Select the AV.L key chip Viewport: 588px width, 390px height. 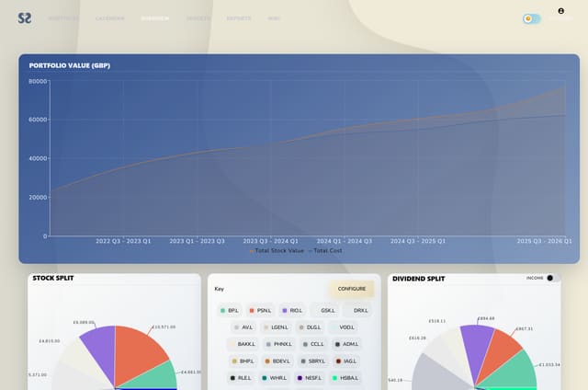[243, 327]
